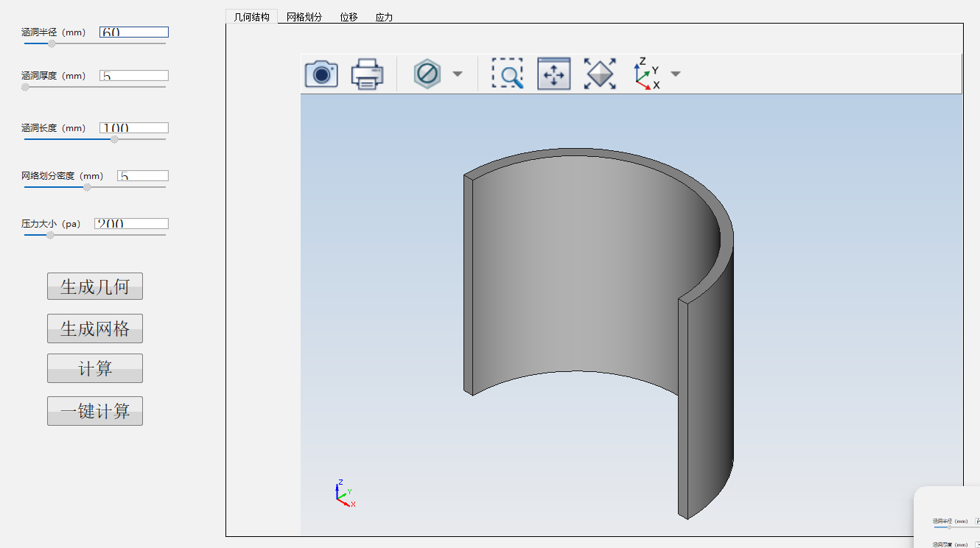Image resolution: width=980 pixels, height=548 pixels.
Task: Click the 涵洞半径 input field
Action: (134, 32)
